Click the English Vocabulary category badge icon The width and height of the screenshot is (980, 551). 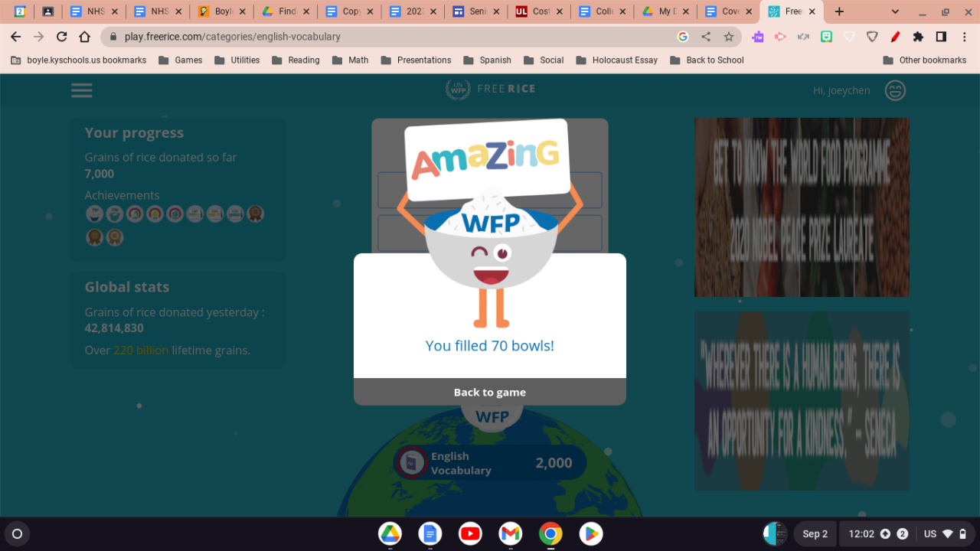412,462
